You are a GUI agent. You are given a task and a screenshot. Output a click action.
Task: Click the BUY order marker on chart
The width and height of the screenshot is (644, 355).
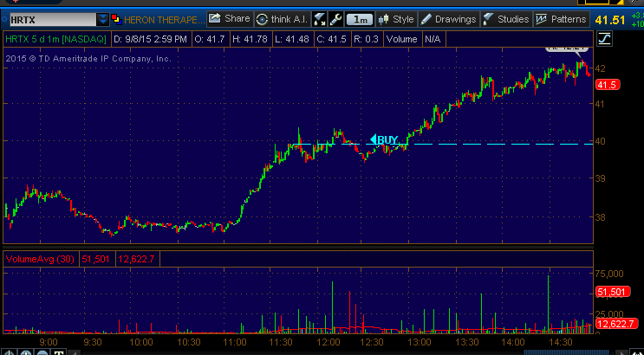(x=384, y=139)
